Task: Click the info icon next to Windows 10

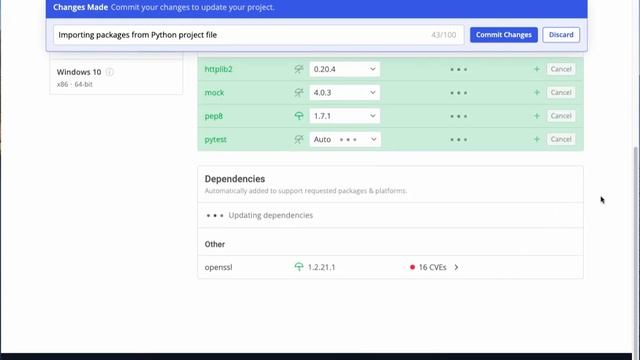Action: coord(109,72)
